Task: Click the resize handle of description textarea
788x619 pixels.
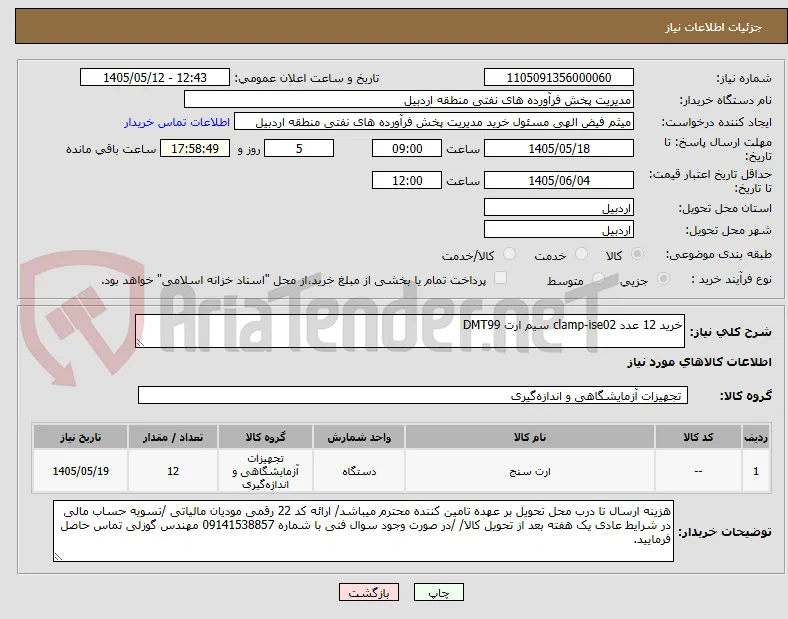Action: (x=140, y=343)
